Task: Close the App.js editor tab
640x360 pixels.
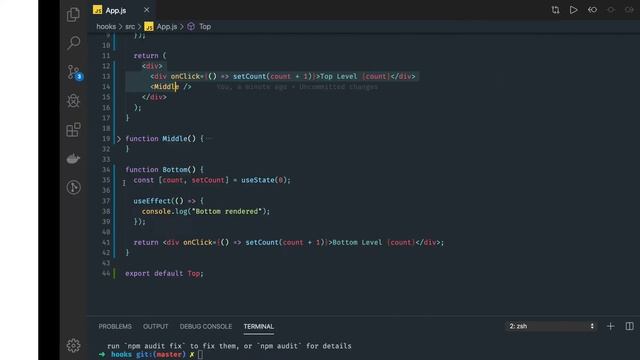Action: coord(147,10)
